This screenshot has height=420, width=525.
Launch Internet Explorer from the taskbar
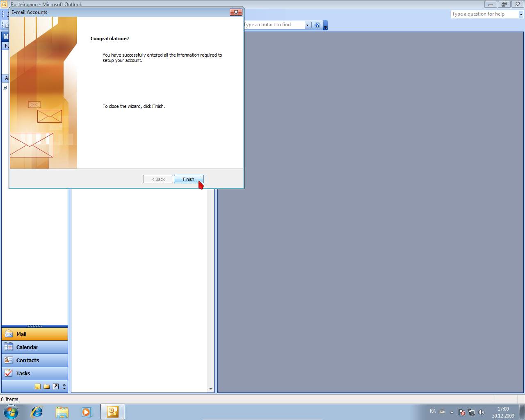(37, 412)
